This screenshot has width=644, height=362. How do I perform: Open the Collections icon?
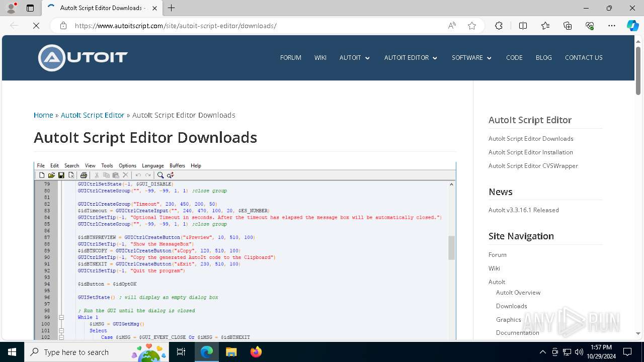pos(568,26)
